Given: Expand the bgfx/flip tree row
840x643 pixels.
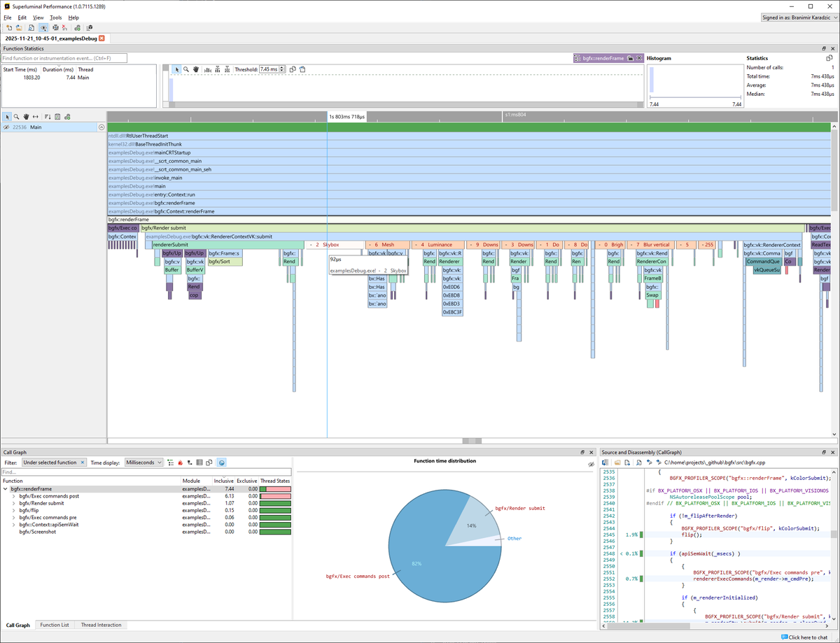Looking at the screenshot, I should [x=14, y=510].
